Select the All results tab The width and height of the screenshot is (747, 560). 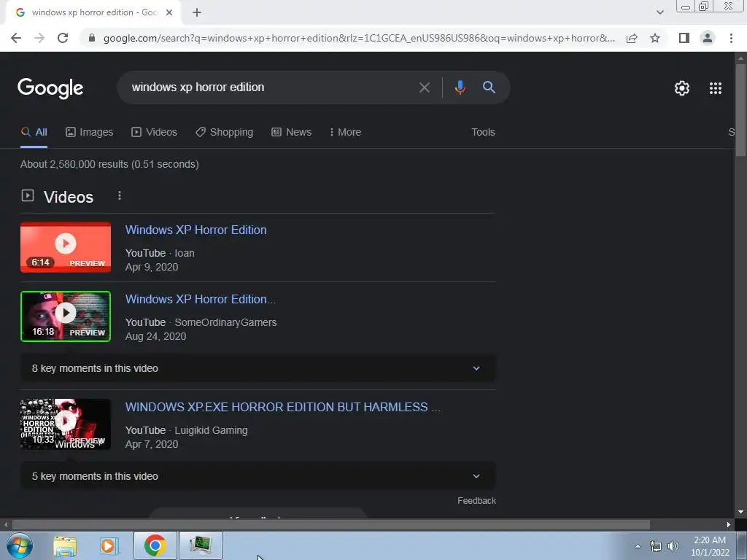(x=34, y=133)
